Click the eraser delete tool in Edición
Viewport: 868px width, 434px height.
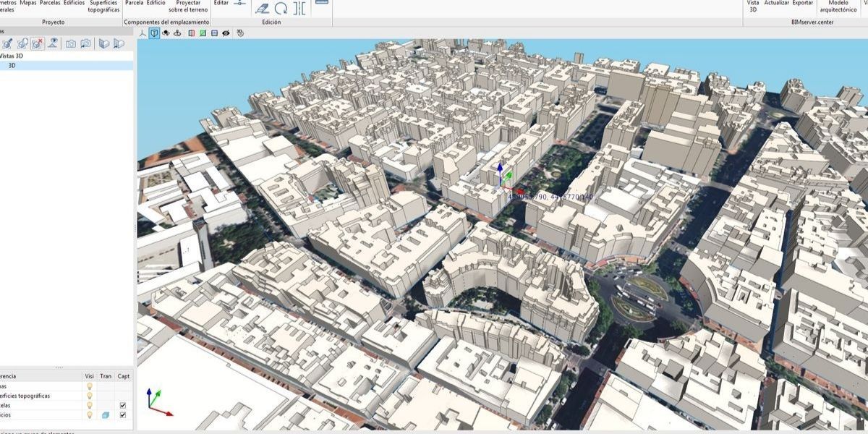coord(262,9)
